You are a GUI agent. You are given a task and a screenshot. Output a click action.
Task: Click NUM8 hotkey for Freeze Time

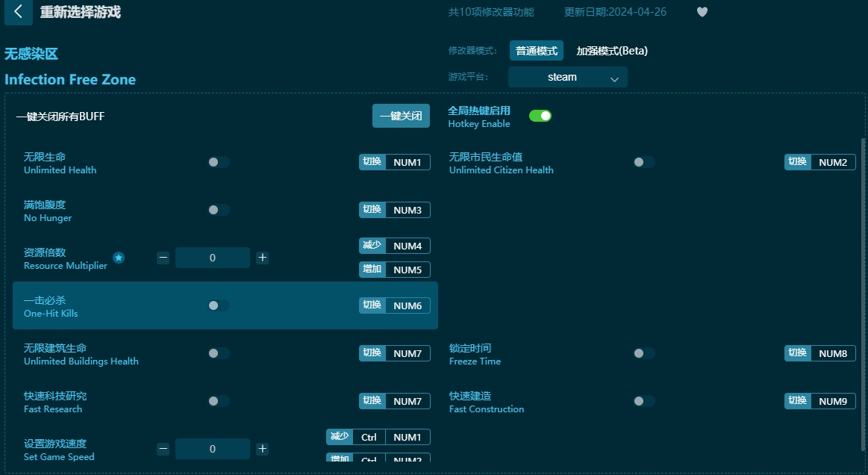point(832,353)
